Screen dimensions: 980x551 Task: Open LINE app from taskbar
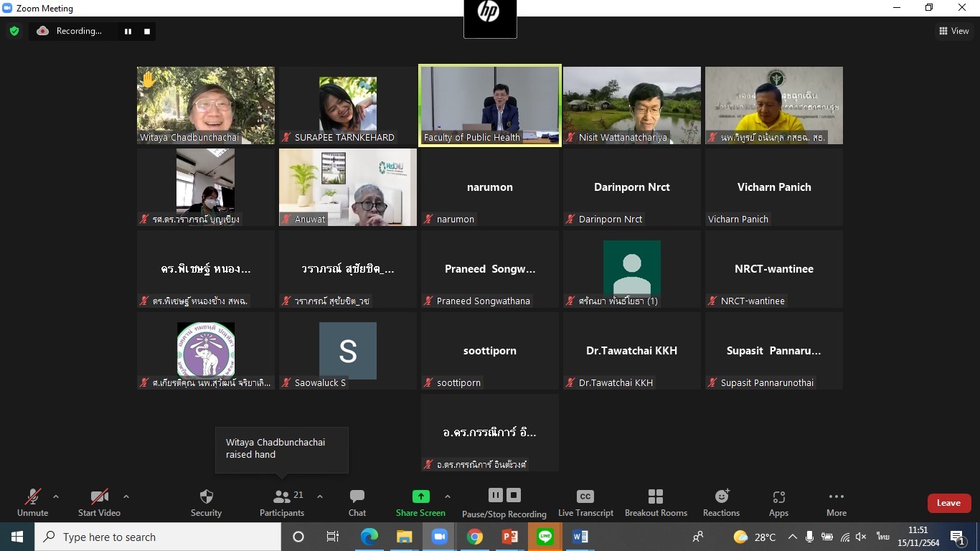click(545, 537)
